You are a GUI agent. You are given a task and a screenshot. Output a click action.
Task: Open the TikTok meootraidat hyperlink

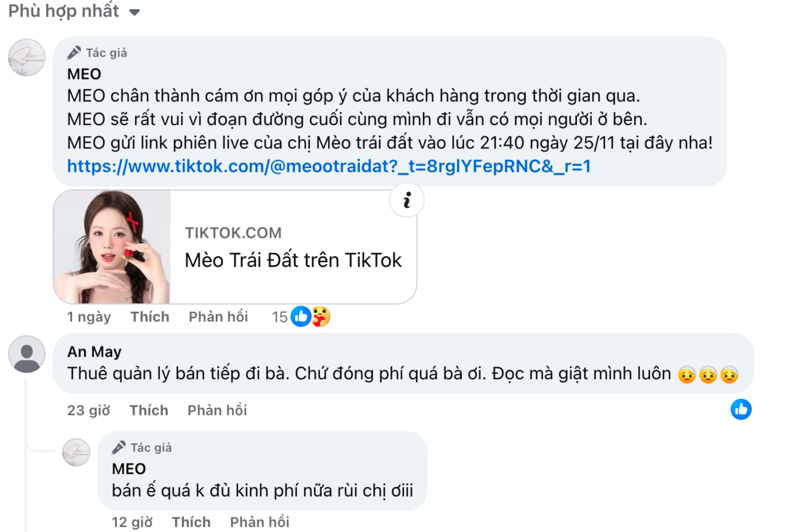coord(329,166)
